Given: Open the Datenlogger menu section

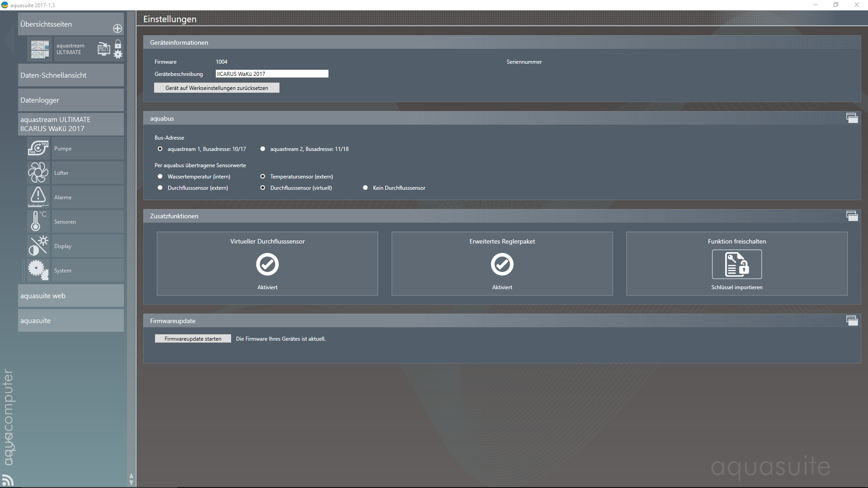Looking at the screenshot, I should [x=71, y=100].
